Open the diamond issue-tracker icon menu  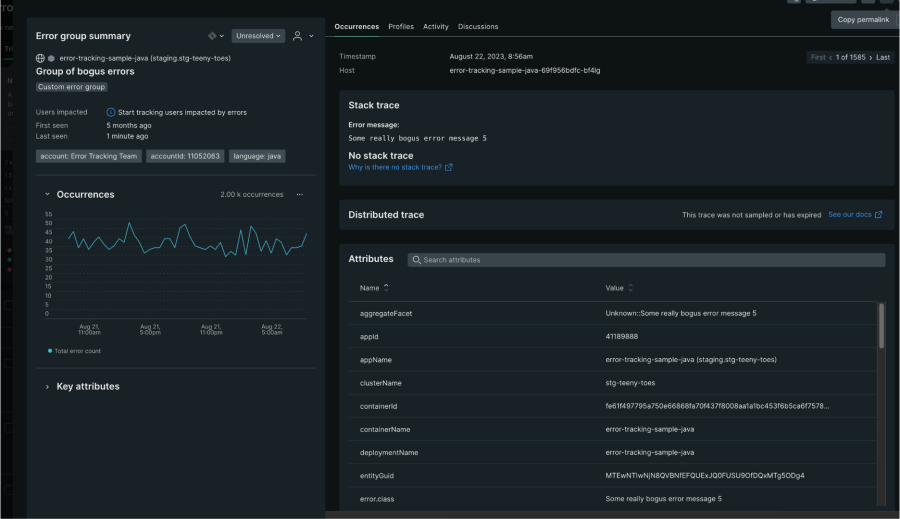click(x=216, y=36)
